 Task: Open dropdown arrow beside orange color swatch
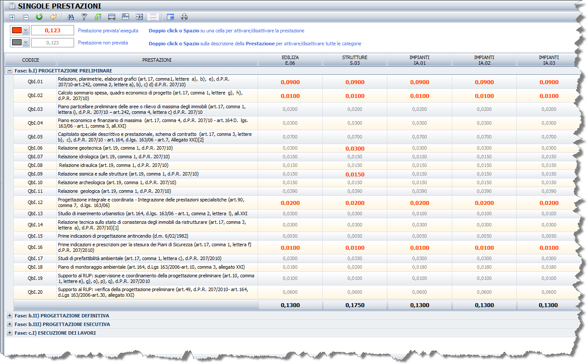click(x=25, y=31)
